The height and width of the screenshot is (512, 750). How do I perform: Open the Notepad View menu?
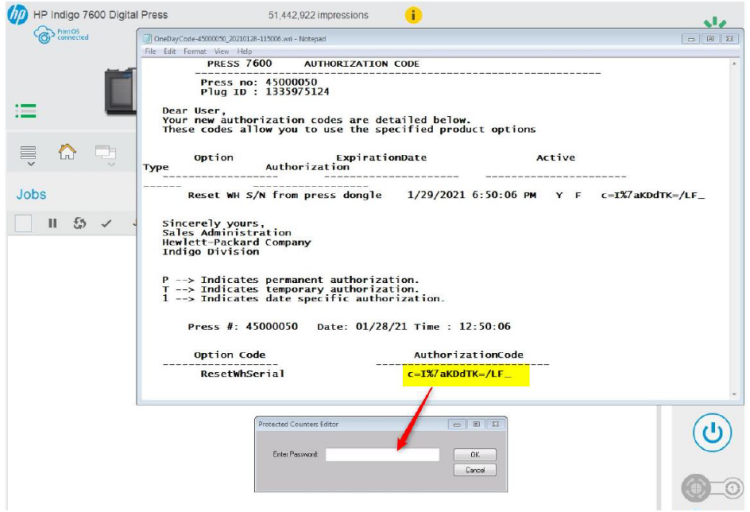tap(221, 51)
